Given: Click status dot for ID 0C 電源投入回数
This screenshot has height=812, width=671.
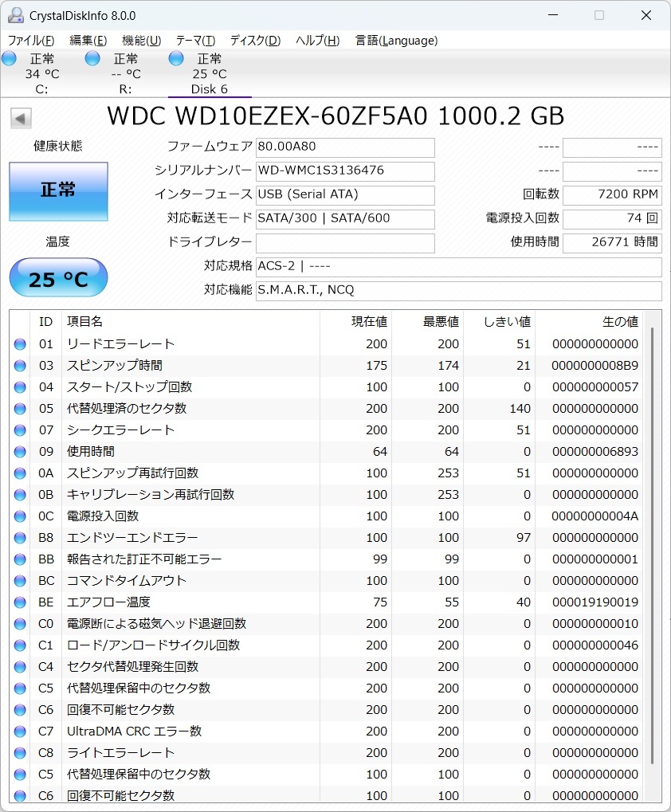Looking at the screenshot, I should (20, 516).
